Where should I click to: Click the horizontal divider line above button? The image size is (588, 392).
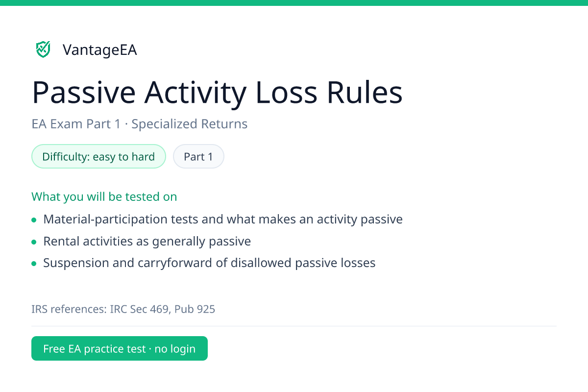[294, 326]
